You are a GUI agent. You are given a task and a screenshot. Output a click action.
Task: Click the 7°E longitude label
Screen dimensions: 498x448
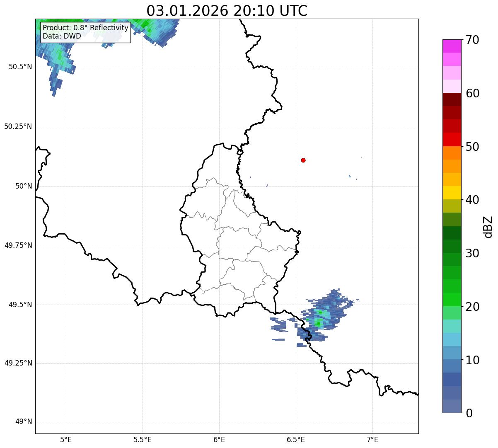pyautogui.click(x=372, y=439)
